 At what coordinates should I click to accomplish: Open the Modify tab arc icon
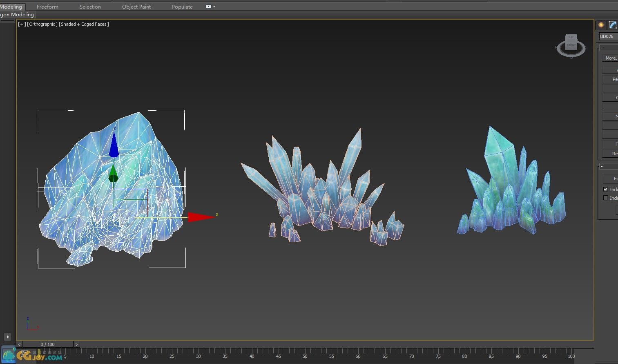(613, 25)
